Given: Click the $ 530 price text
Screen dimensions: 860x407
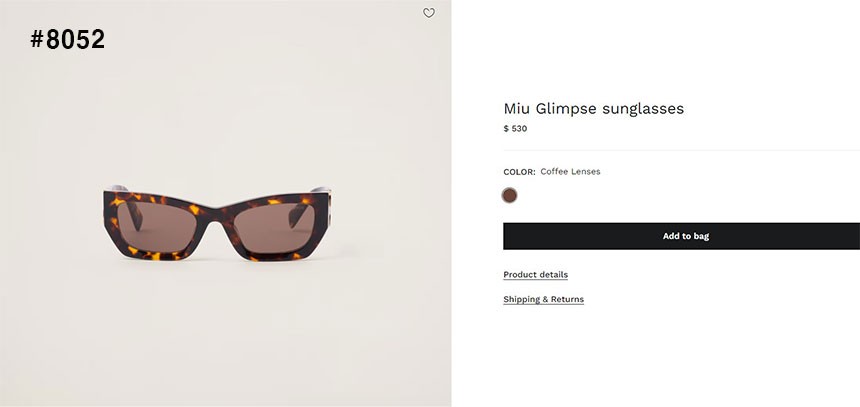Looking at the screenshot, I should pos(515,129).
